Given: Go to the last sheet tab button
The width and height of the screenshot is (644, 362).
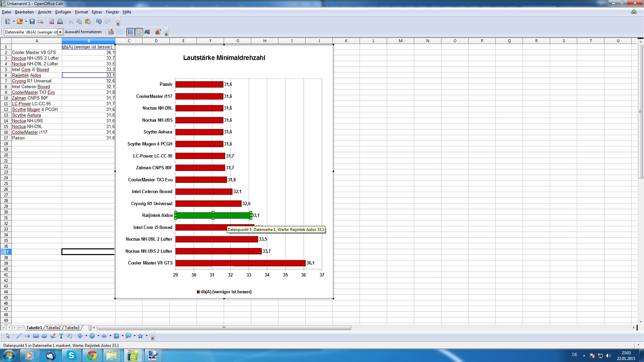Looking at the screenshot, I should (20, 328).
